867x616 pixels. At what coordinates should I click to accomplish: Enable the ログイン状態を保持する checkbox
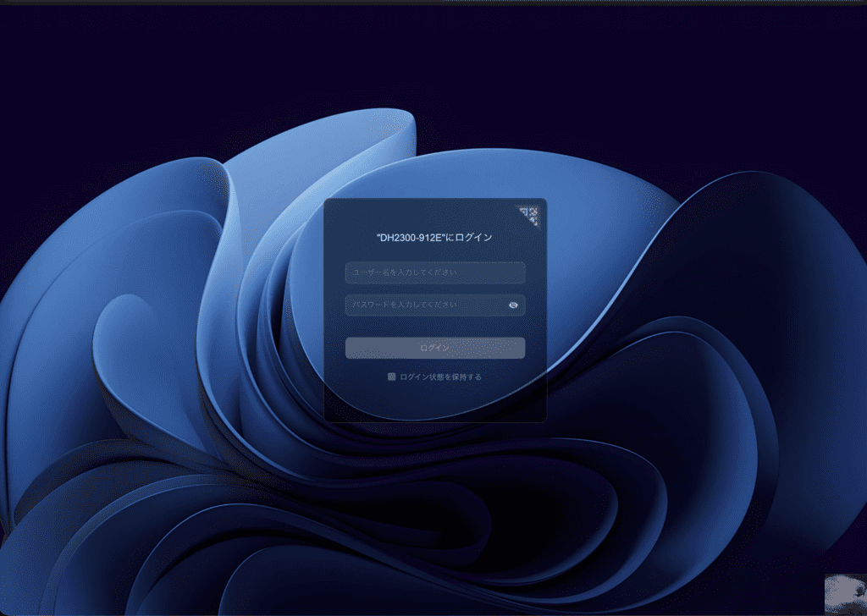pos(391,377)
